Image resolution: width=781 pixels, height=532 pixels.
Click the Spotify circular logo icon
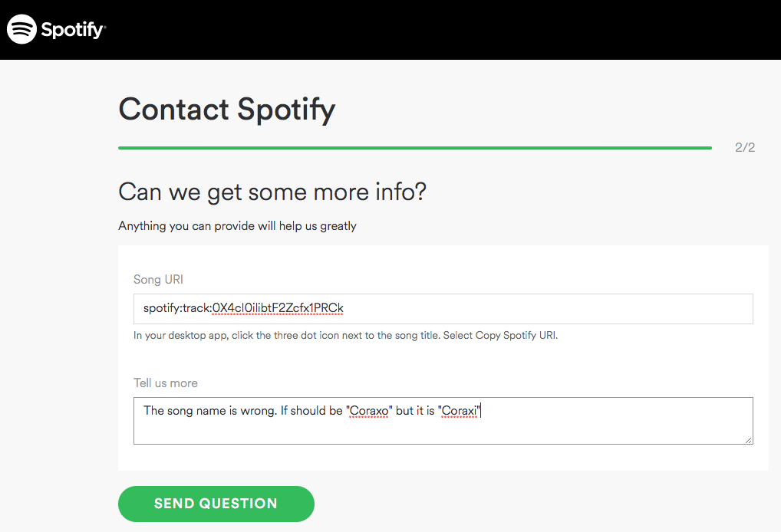click(22, 29)
